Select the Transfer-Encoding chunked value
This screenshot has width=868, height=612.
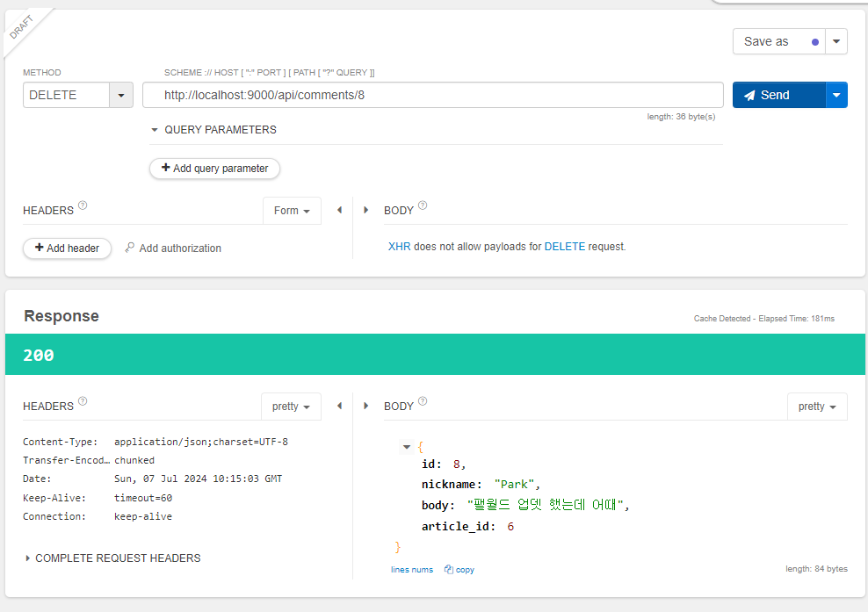point(134,460)
